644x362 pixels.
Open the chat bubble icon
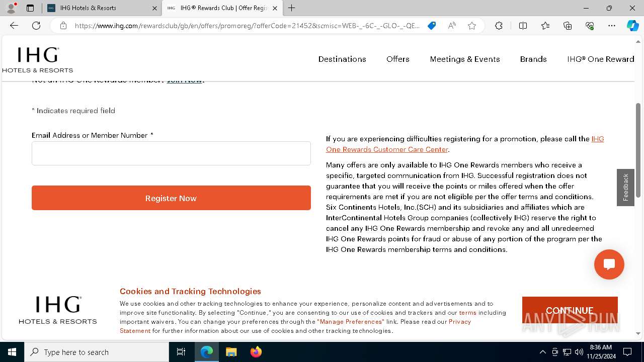(x=609, y=264)
